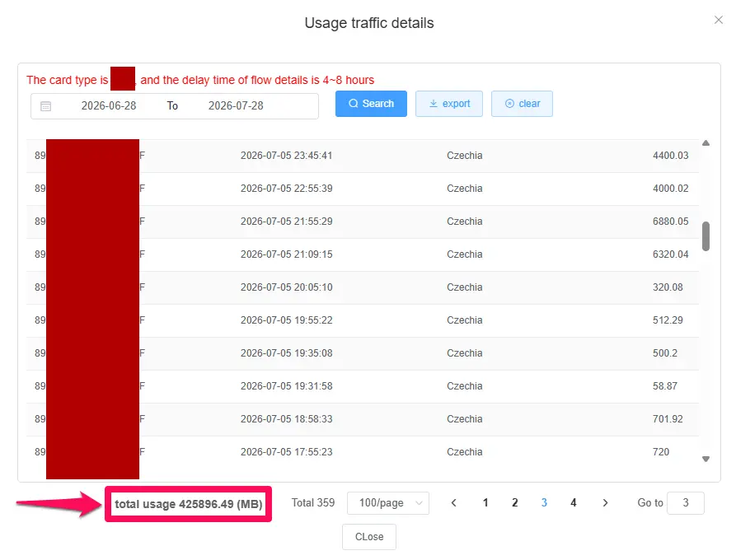Select the timestamp 2026-07-05 21:09:15
This screenshot has width=736, height=560.
286,254
